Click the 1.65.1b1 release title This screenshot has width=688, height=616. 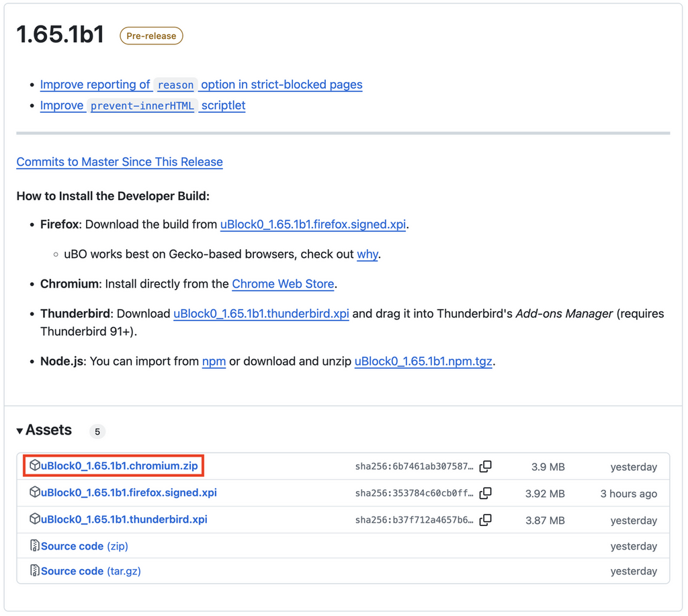[60, 34]
